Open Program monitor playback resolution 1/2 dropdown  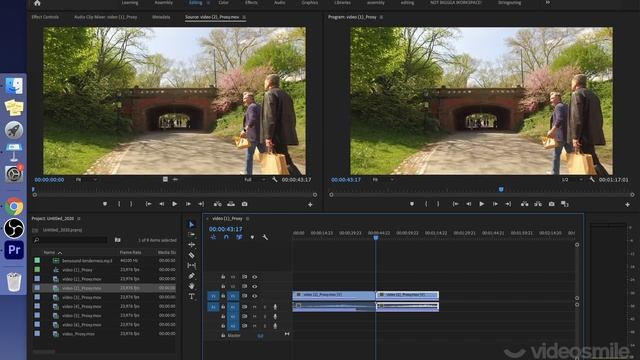(x=572, y=180)
